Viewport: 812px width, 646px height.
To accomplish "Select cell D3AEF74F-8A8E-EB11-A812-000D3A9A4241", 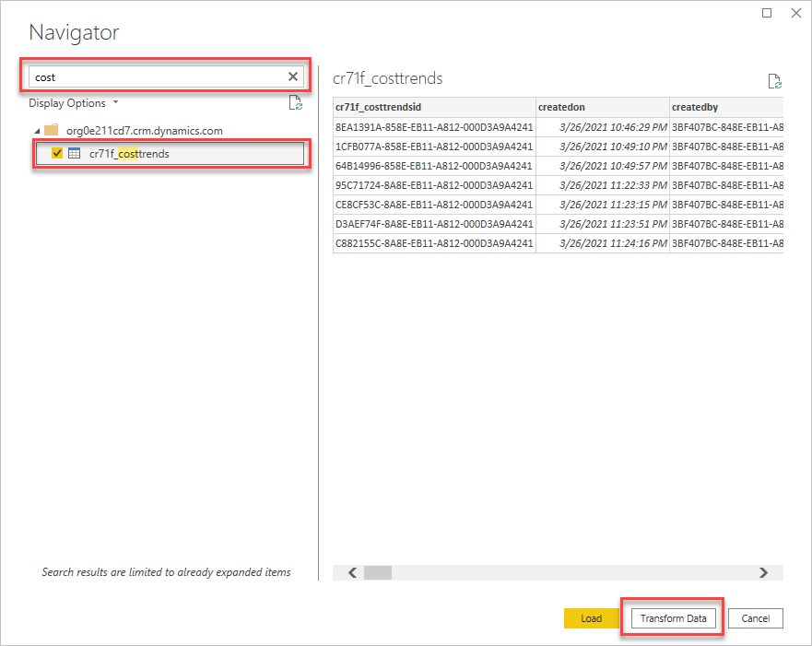I will [434, 224].
